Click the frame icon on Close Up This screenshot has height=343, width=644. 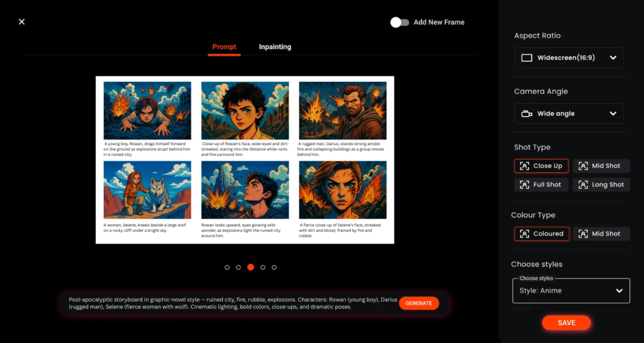click(525, 166)
